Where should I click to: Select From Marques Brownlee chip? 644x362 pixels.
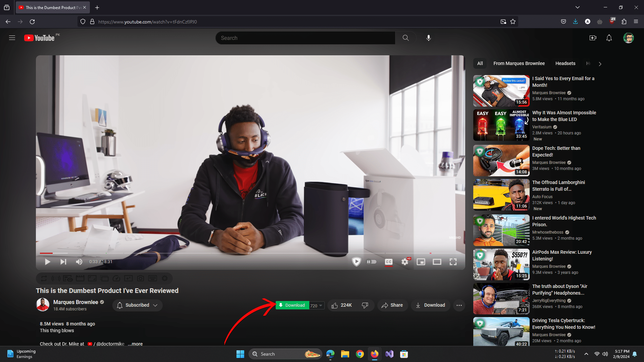click(x=519, y=63)
